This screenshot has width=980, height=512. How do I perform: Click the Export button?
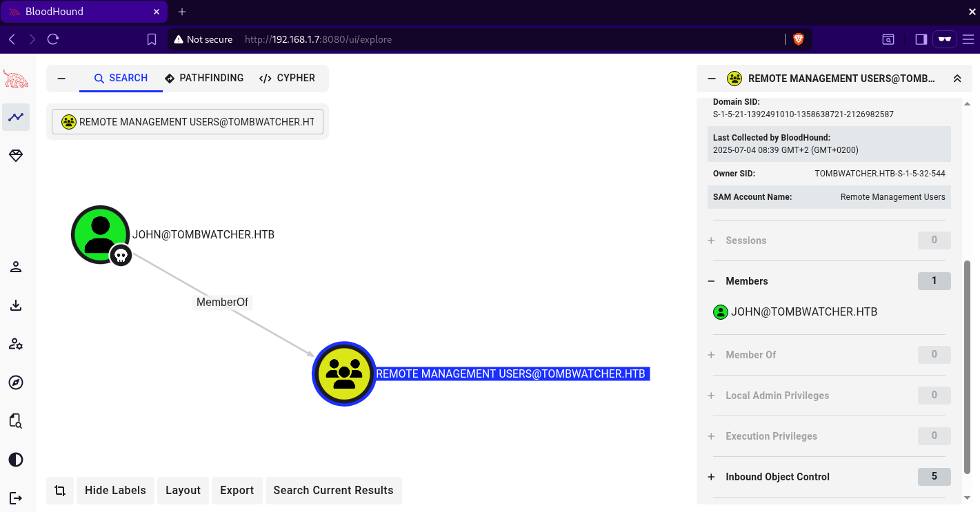pyautogui.click(x=237, y=491)
